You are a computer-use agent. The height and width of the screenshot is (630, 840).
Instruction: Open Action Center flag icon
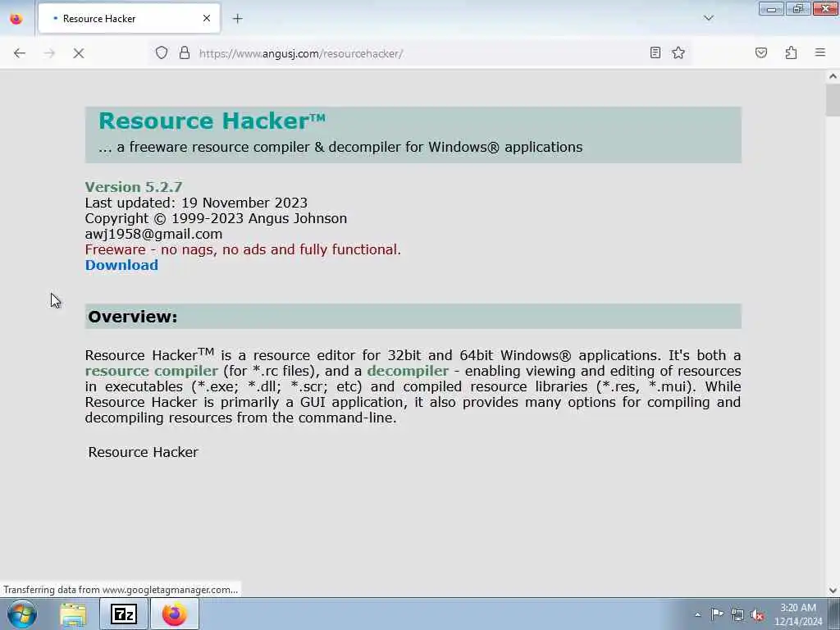[x=717, y=614]
